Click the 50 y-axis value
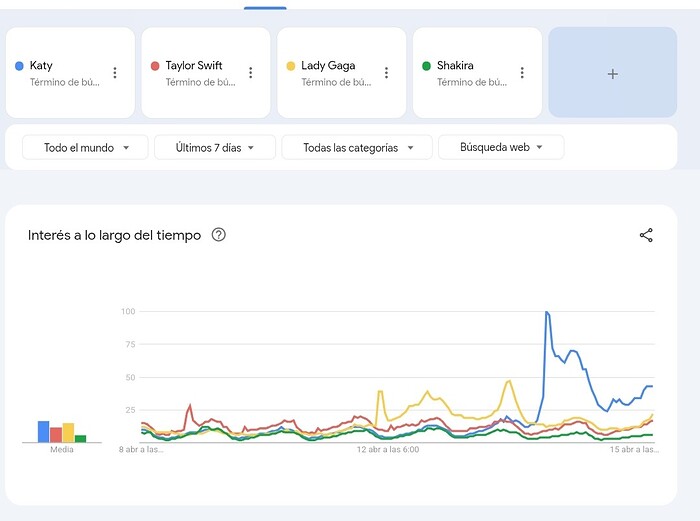 (x=130, y=377)
